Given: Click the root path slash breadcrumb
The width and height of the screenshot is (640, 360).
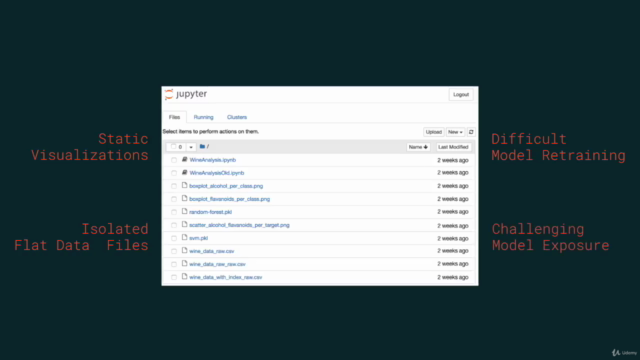Looking at the screenshot, I should [208, 147].
